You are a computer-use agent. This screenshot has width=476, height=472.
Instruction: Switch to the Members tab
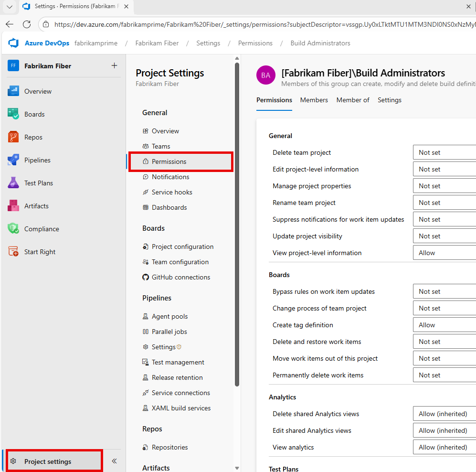pyautogui.click(x=314, y=100)
